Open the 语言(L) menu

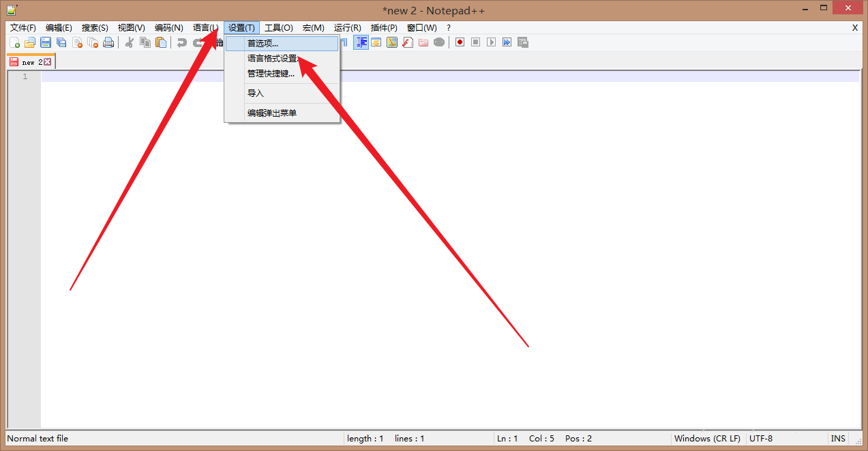(205, 27)
